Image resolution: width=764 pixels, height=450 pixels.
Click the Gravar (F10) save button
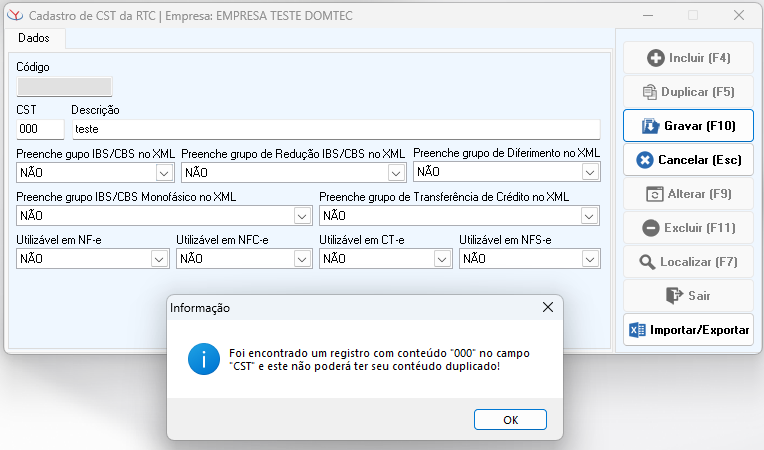pos(687,126)
